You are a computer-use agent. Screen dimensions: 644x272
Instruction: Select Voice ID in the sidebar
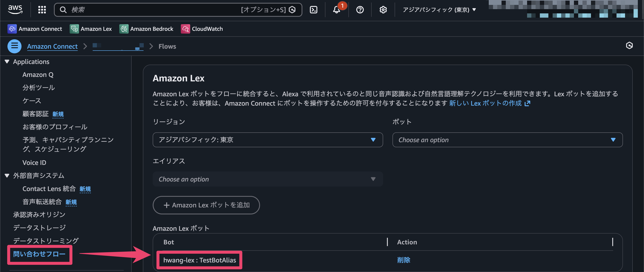pos(34,162)
